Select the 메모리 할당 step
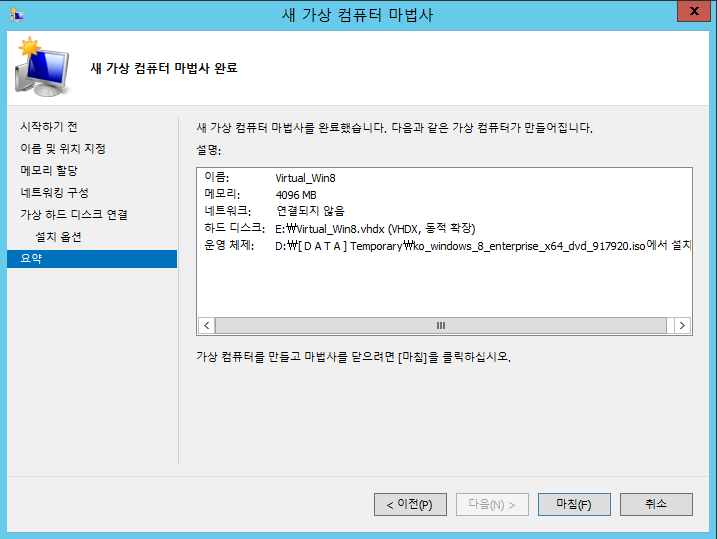 click(48, 171)
